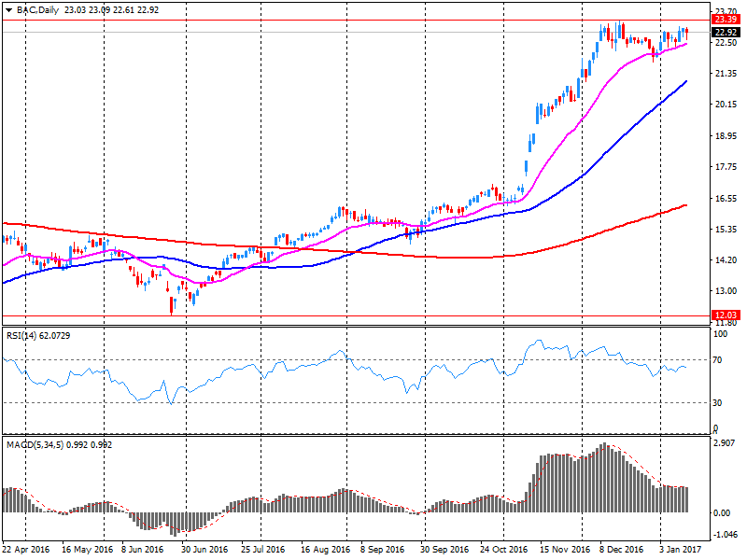Select the red 12.03 support price label
This screenshot has height=560, width=747.
point(726,315)
